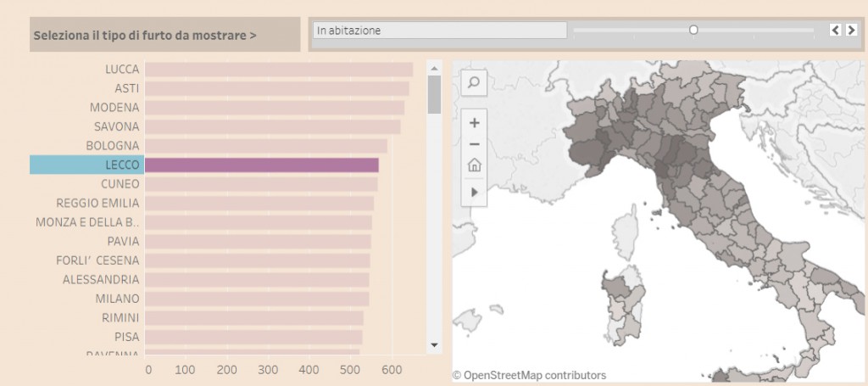
Task: Select the LUCCA bar
Action: pos(279,70)
